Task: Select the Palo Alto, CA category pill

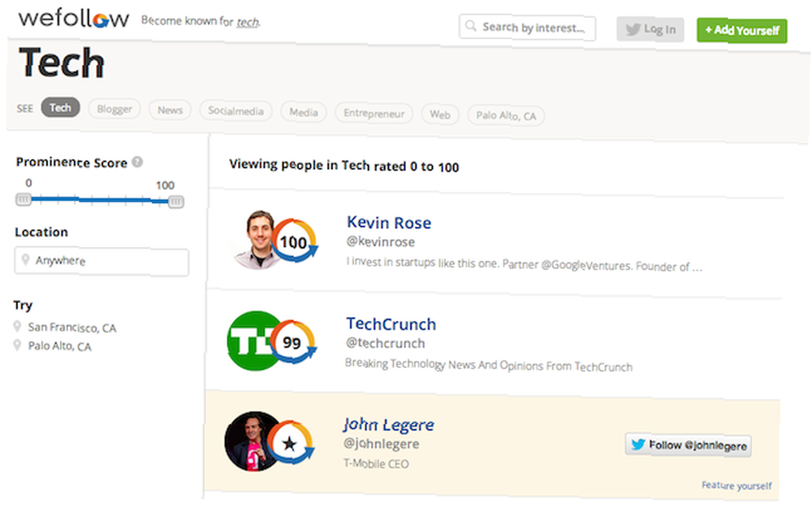Action: 506,115
